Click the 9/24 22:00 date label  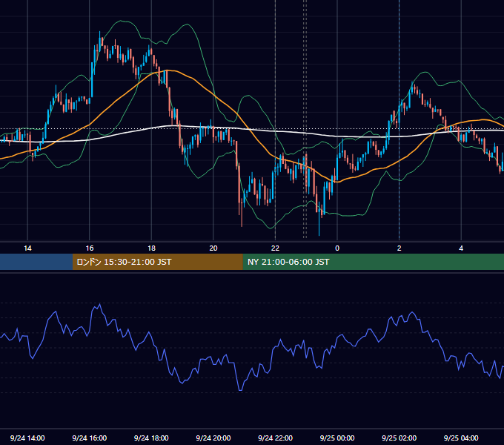pos(276,438)
